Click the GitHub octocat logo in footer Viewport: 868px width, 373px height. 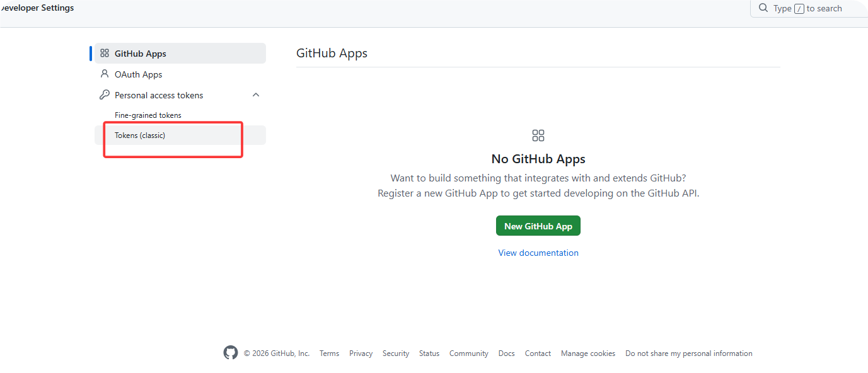[x=231, y=353]
